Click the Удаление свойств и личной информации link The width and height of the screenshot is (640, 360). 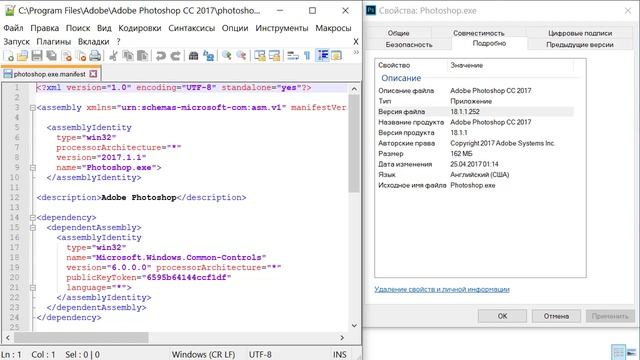coord(442,289)
